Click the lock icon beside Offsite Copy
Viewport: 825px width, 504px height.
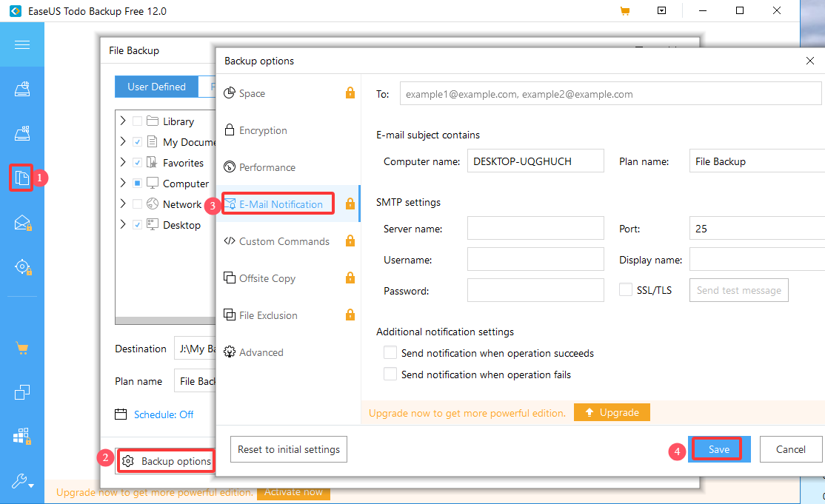click(x=350, y=278)
